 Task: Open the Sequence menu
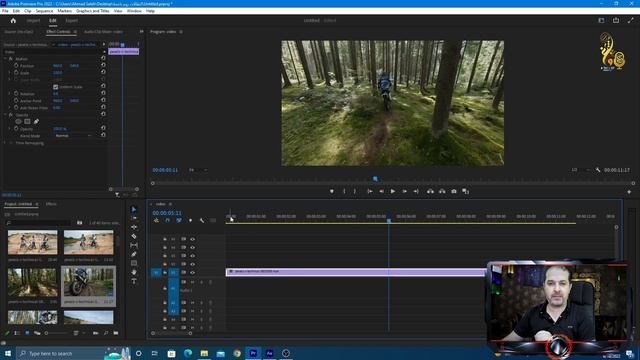44,11
